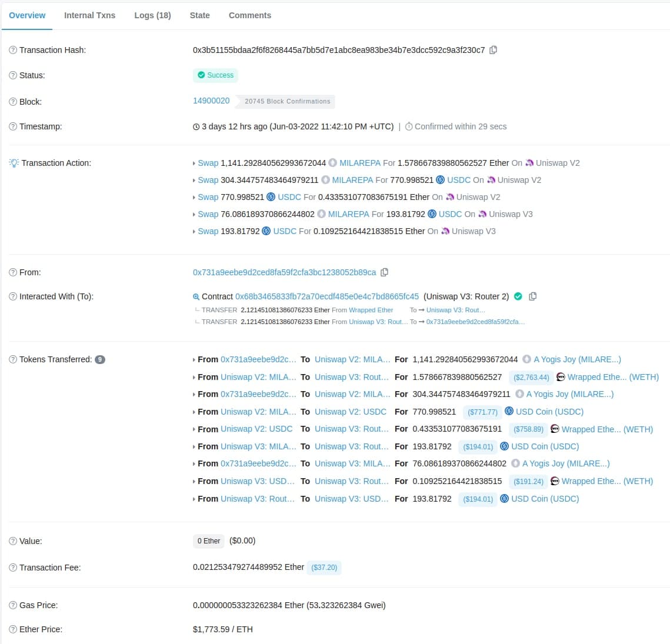Copy the transaction hash to clipboard
670x644 pixels.
493,50
